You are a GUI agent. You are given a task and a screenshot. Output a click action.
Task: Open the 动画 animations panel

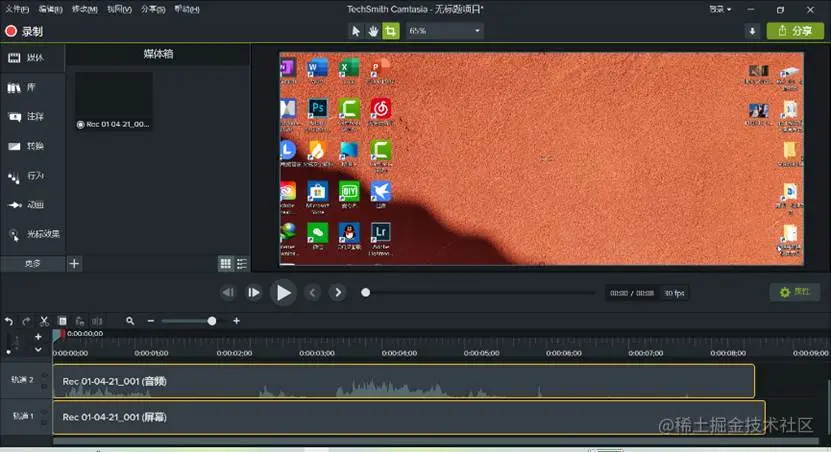click(32, 205)
